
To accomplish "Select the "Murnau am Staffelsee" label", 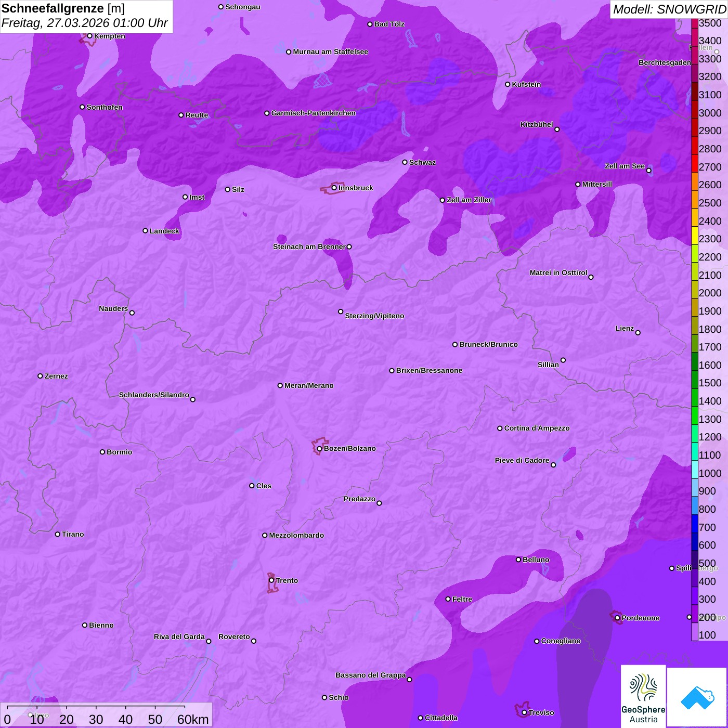I will point(330,51).
